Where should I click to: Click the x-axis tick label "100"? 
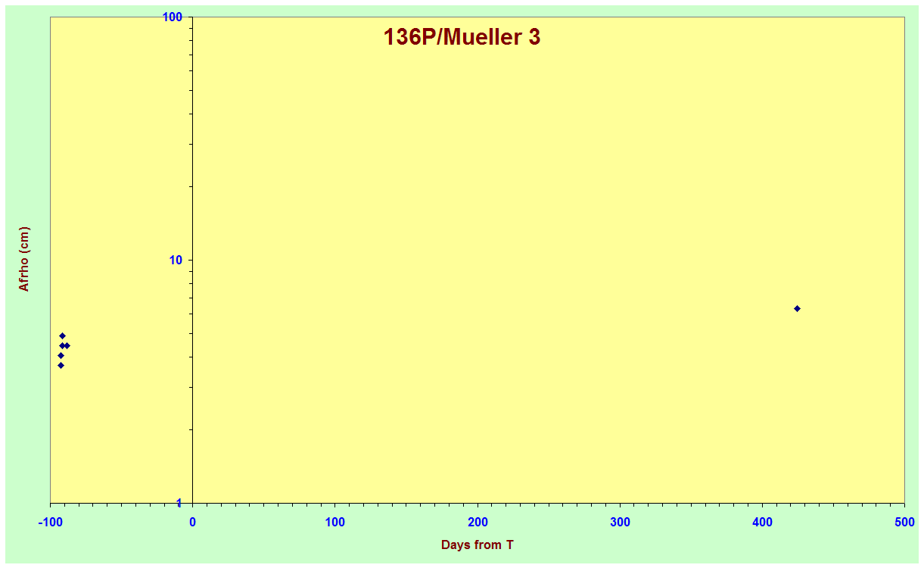[335, 523]
